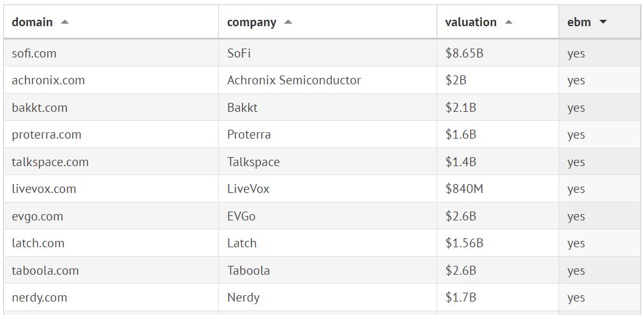
Task: Sort table by the domain column header
Action: tap(33, 22)
